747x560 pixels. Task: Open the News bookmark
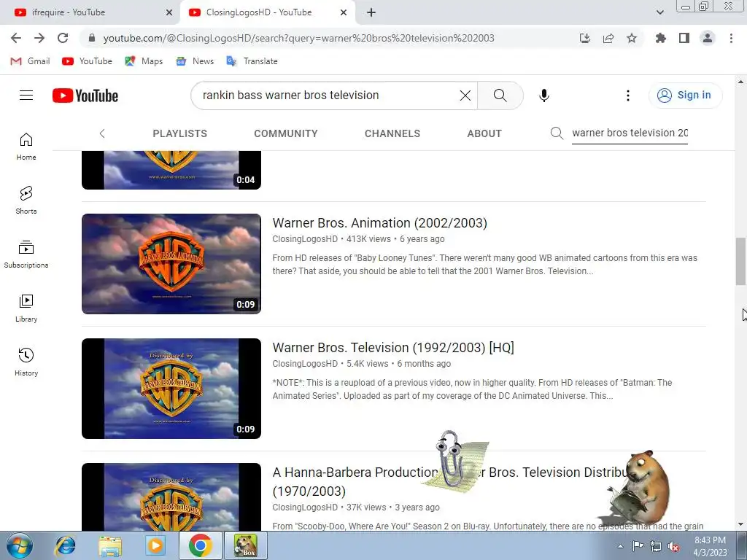(x=195, y=61)
